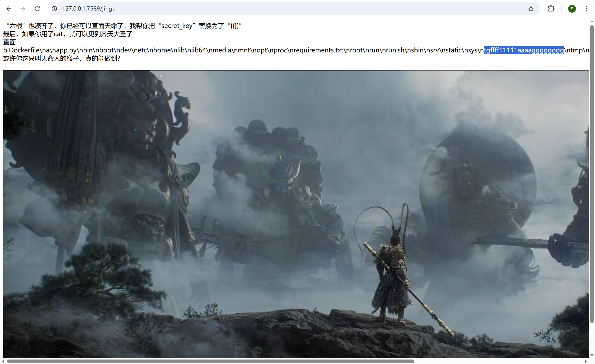Open Chrome's three-dot menu
Screen dimensions: 595x364
pyautogui.click(x=586, y=9)
